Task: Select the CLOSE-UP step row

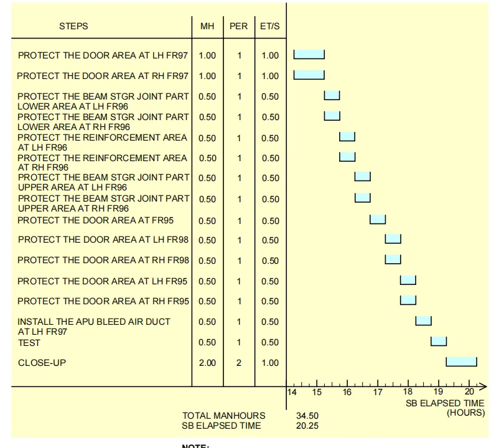Action: (42, 363)
